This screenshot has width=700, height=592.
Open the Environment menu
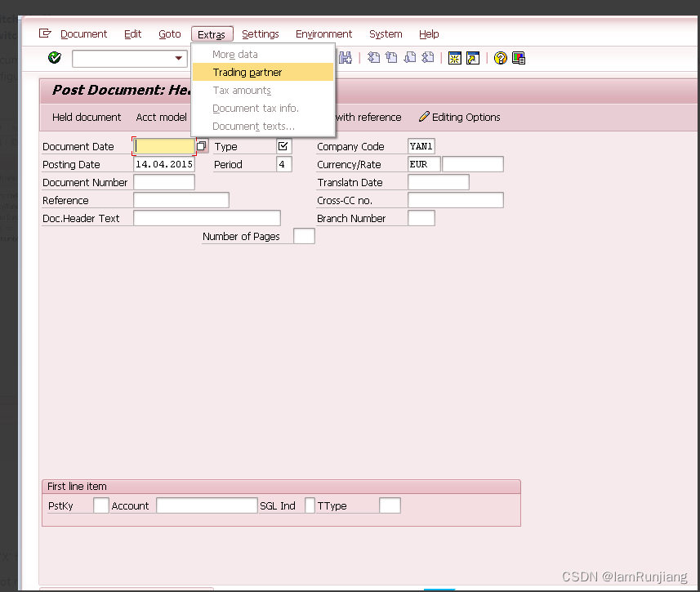point(323,34)
